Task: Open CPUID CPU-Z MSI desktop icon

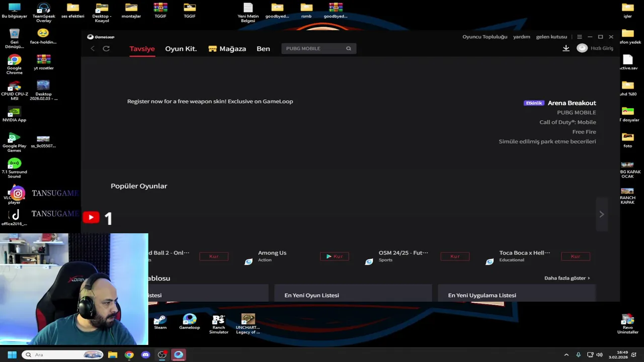Action: (x=14, y=90)
